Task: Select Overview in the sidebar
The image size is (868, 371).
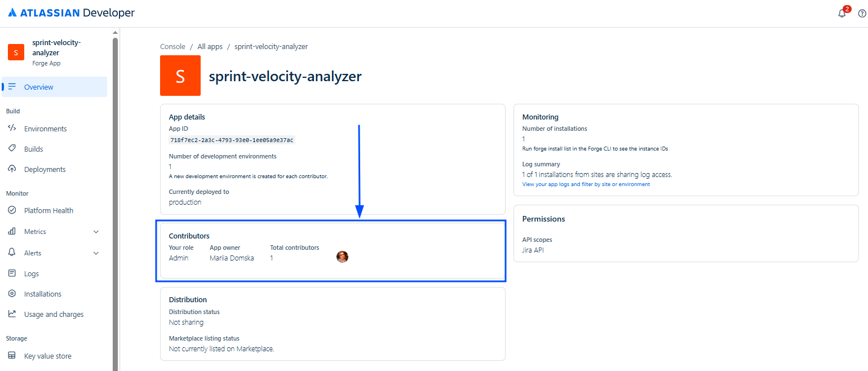Action: click(38, 87)
